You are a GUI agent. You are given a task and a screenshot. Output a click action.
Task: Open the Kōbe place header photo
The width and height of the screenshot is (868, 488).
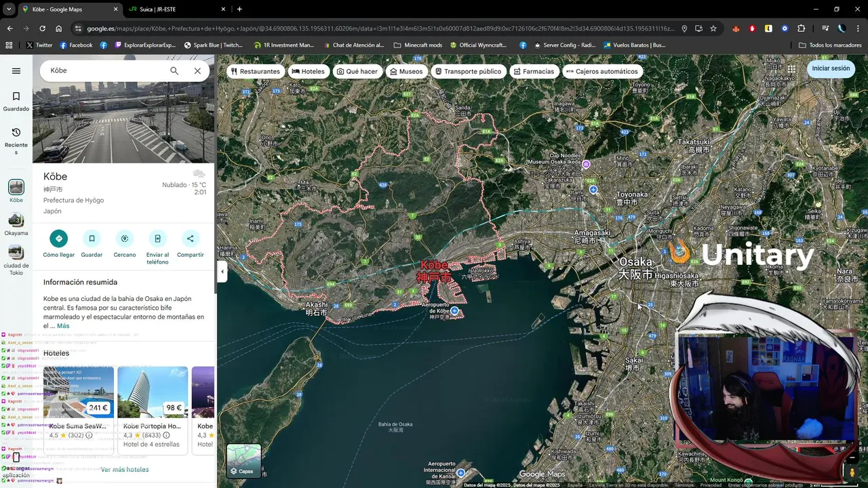[x=123, y=122]
